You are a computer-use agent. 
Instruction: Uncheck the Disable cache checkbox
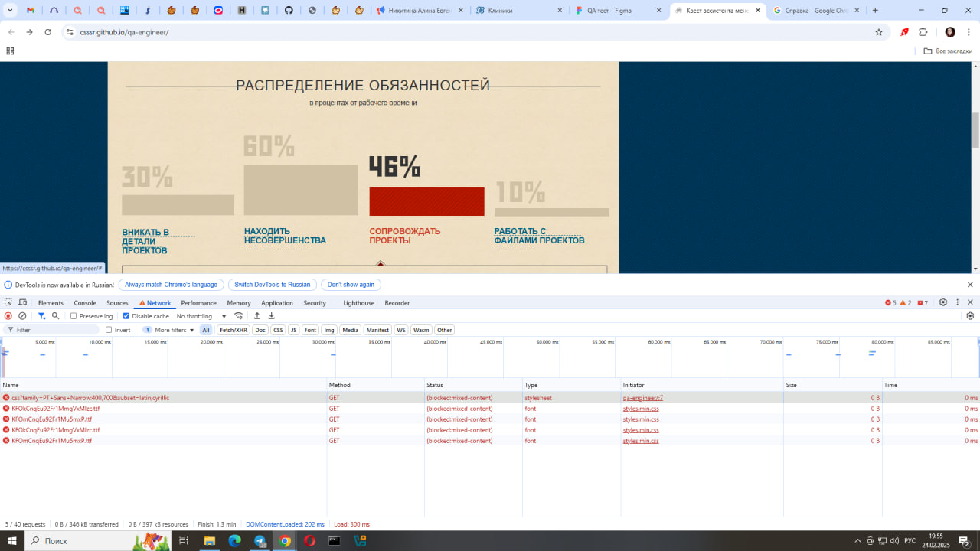point(126,316)
